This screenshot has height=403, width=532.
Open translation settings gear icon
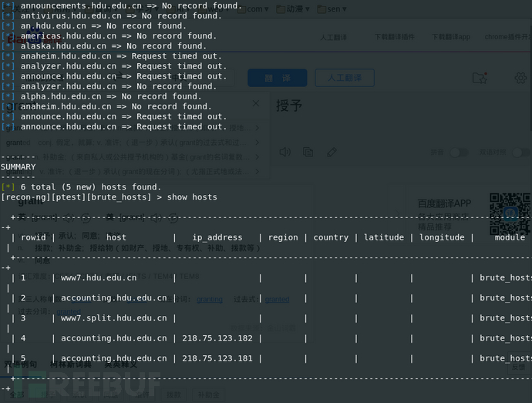(520, 78)
